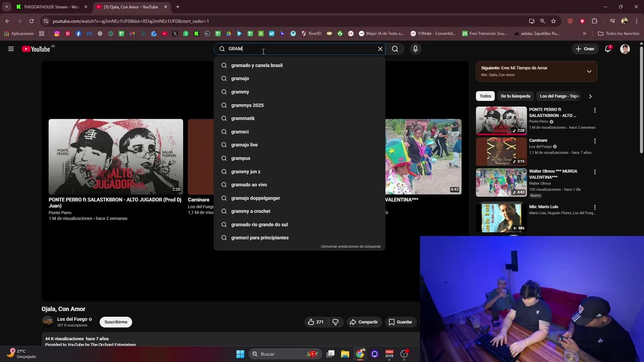Open options for 'Mix: Mario Luis'
644x362 pixels.
(x=595, y=207)
